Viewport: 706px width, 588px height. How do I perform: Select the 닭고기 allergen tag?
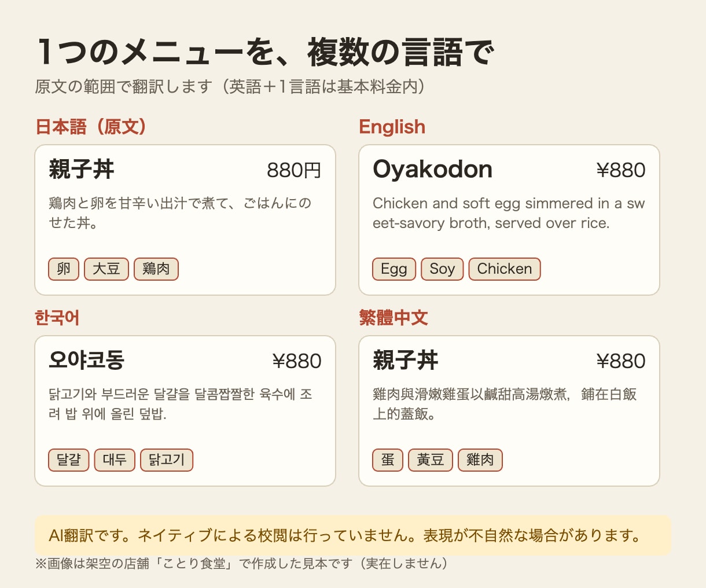pos(167,460)
